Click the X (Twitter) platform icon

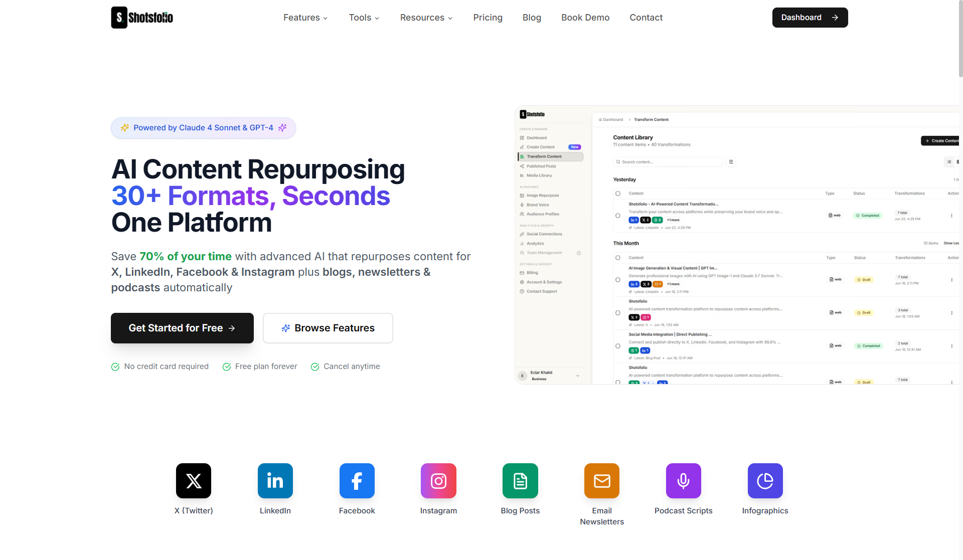point(194,480)
